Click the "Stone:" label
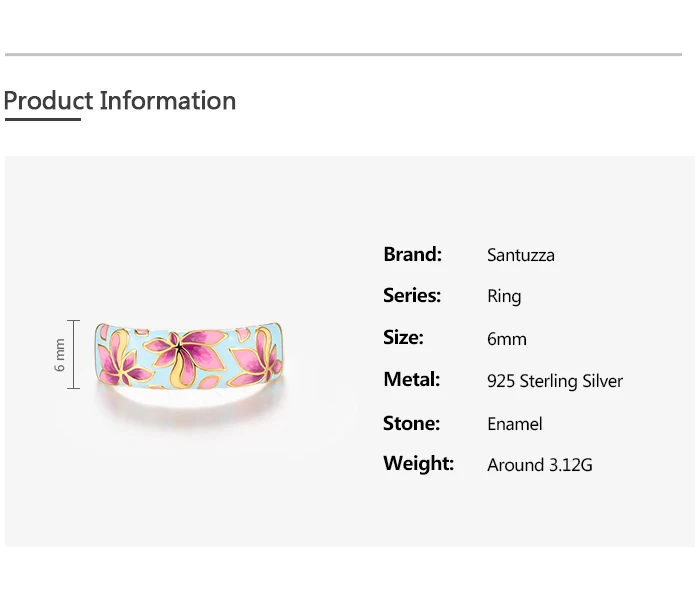The image size is (700, 607). tap(411, 423)
